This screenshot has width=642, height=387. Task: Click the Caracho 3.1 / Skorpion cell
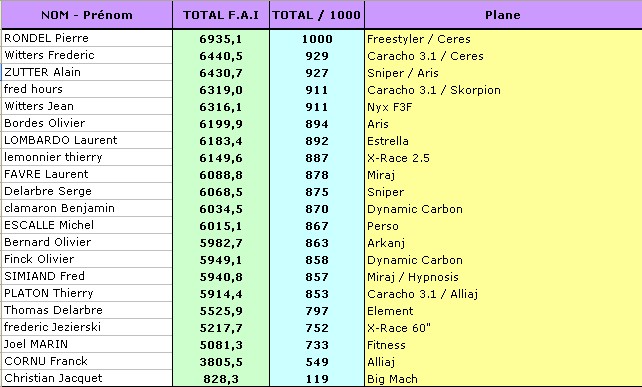pyautogui.click(x=503, y=90)
